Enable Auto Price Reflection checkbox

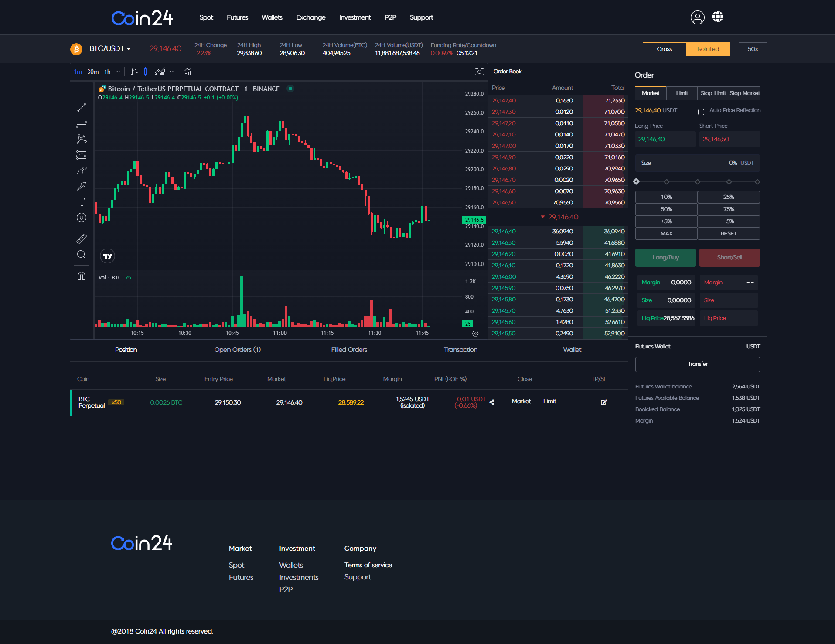(x=701, y=112)
